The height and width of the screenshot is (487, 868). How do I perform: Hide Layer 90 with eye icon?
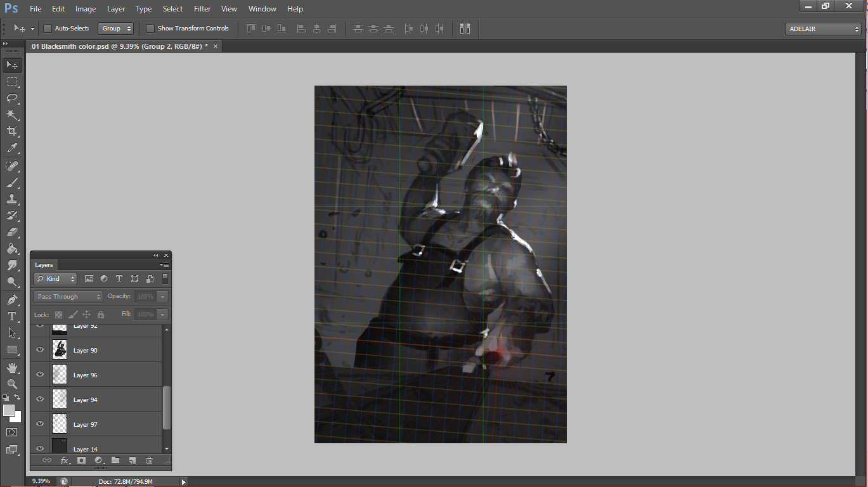click(40, 350)
